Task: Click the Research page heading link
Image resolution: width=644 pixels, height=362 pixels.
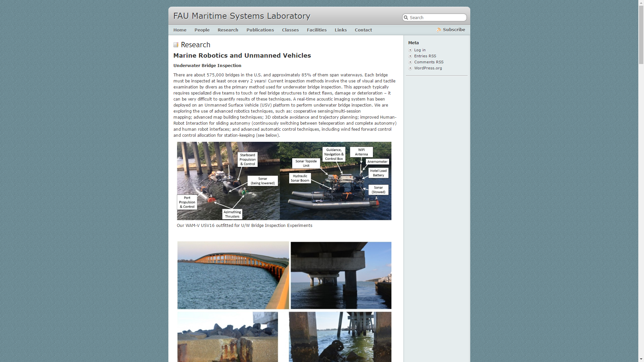Action: [195, 45]
